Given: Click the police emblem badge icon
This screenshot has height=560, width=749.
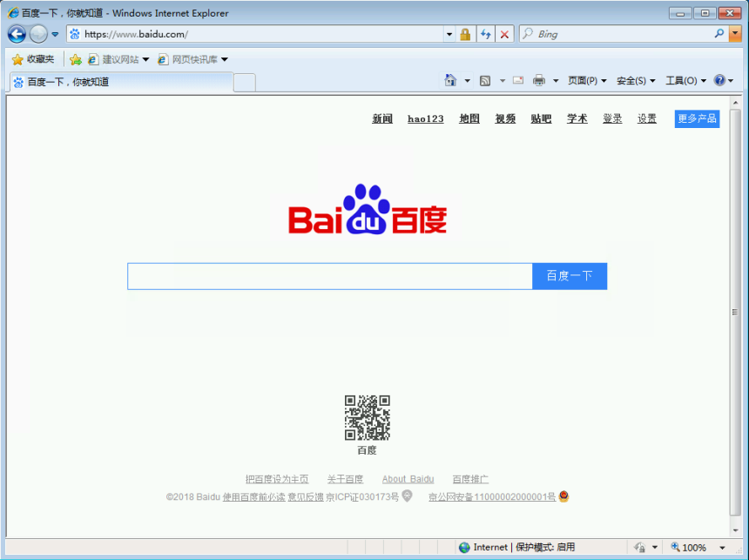Looking at the screenshot, I should coord(563,496).
